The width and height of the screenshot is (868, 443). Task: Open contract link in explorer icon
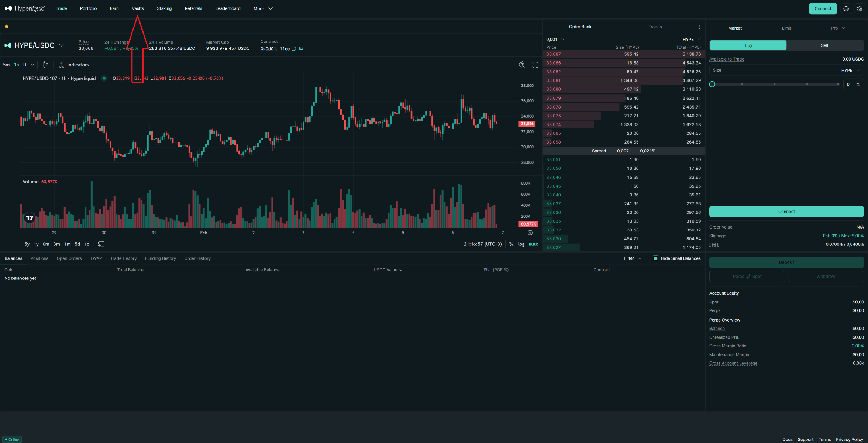tap(294, 49)
